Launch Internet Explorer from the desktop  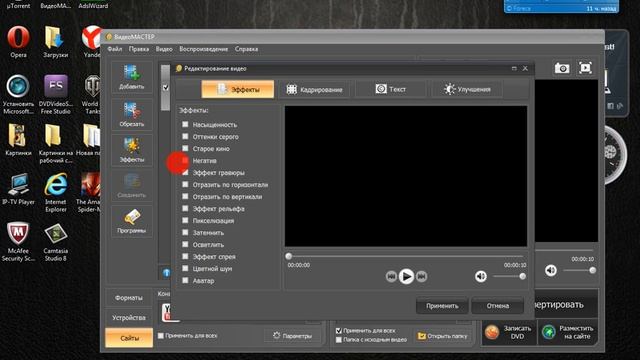point(56,192)
